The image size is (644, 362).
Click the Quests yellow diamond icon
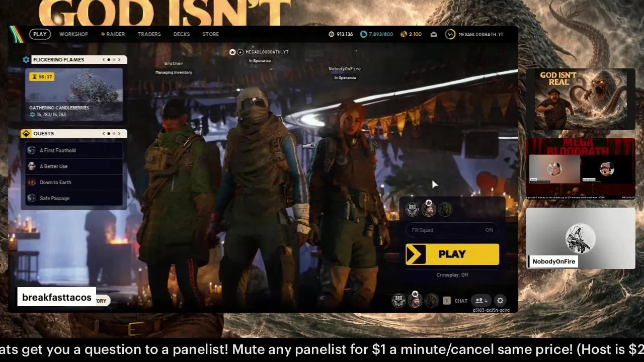click(26, 133)
